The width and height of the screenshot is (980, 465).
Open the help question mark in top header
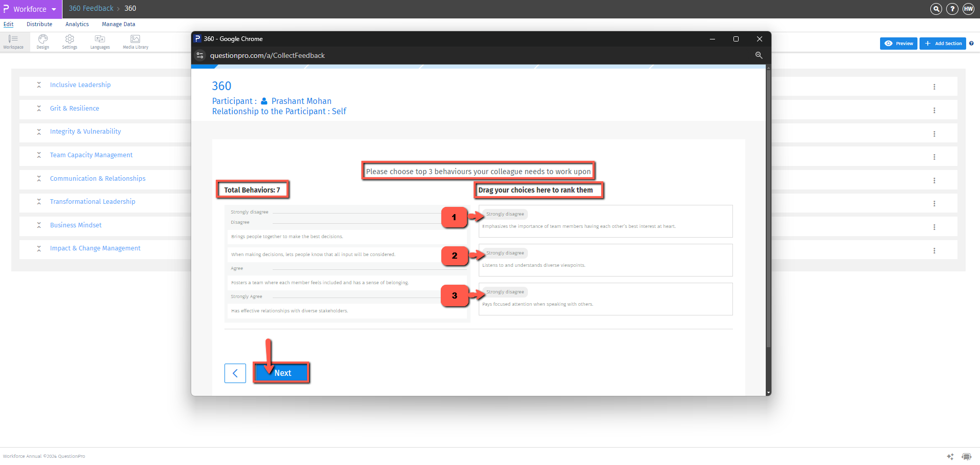point(952,9)
